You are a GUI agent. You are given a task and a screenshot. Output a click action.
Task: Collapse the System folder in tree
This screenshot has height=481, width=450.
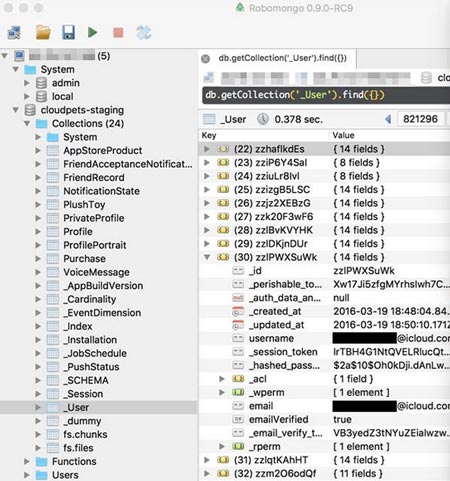coord(16,69)
